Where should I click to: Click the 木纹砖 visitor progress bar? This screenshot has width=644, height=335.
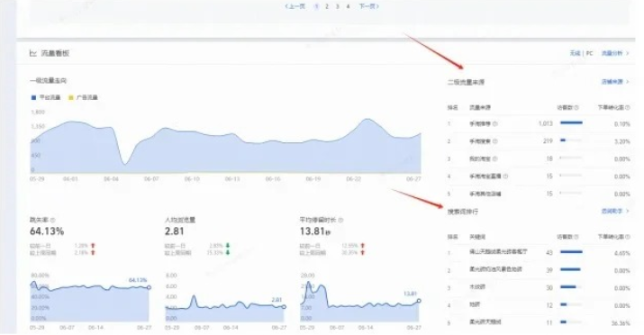[571, 287]
